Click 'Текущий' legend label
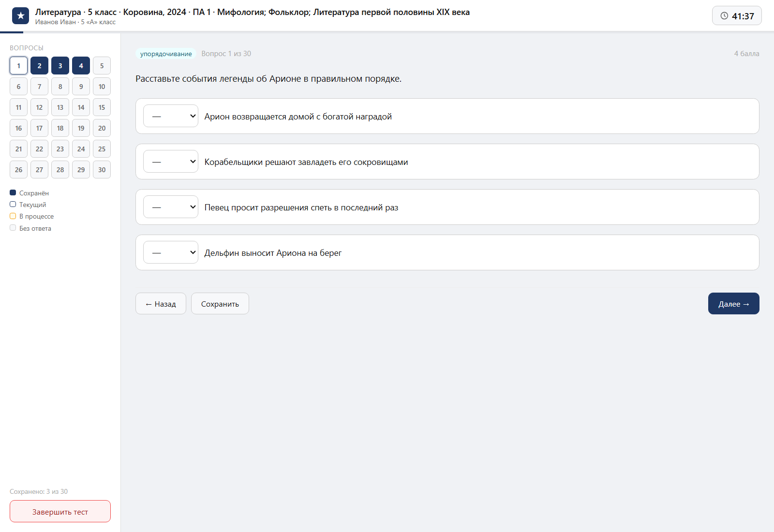The height and width of the screenshot is (532, 774). tap(33, 205)
